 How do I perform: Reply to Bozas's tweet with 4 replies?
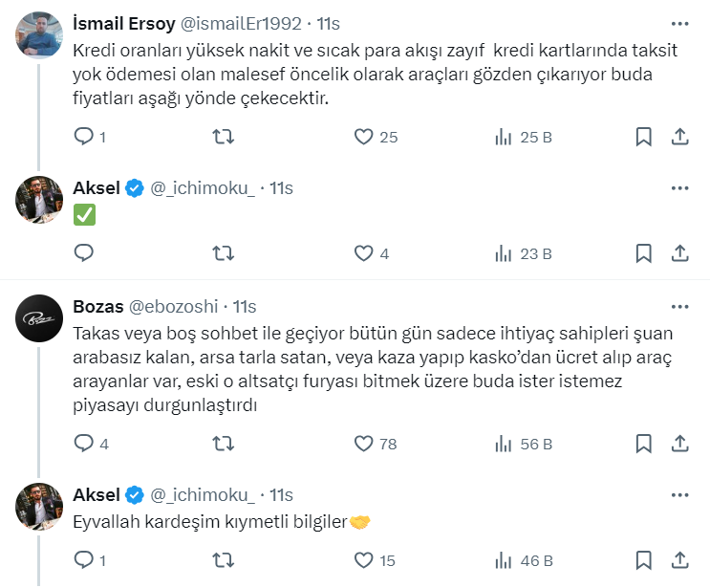(x=84, y=444)
